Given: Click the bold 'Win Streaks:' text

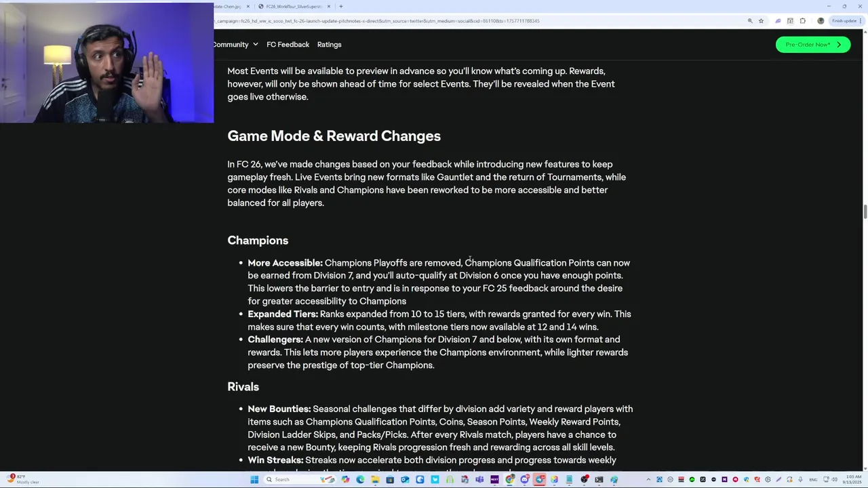Looking at the screenshot, I should [x=275, y=460].
